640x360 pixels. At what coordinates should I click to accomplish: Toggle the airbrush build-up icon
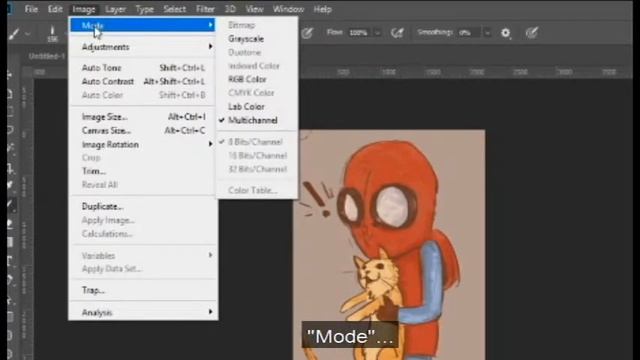point(397,33)
